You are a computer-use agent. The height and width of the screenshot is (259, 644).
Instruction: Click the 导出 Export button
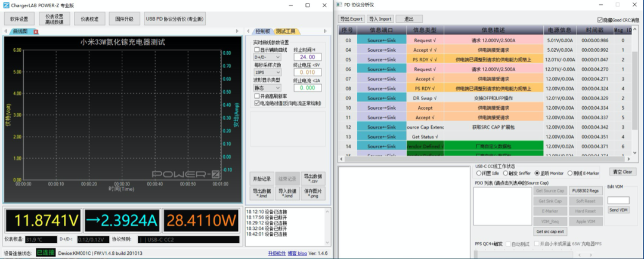point(351,19)
